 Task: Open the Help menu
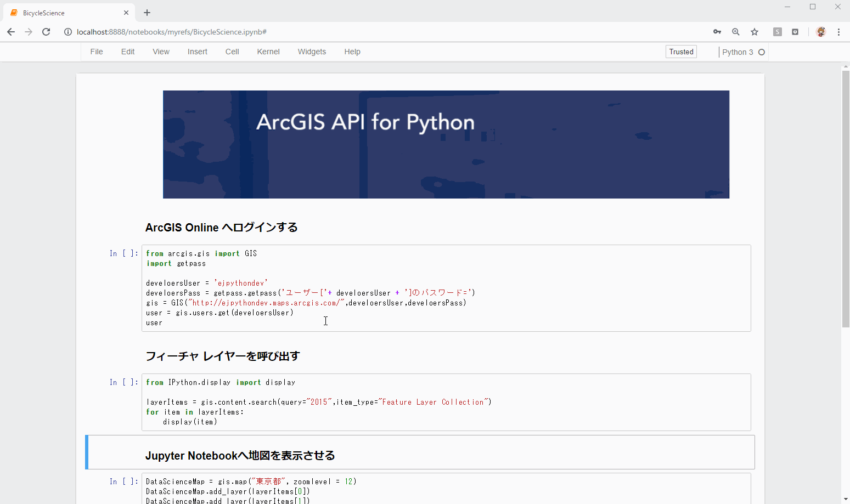pyautogui.click(x=352, y=52)
